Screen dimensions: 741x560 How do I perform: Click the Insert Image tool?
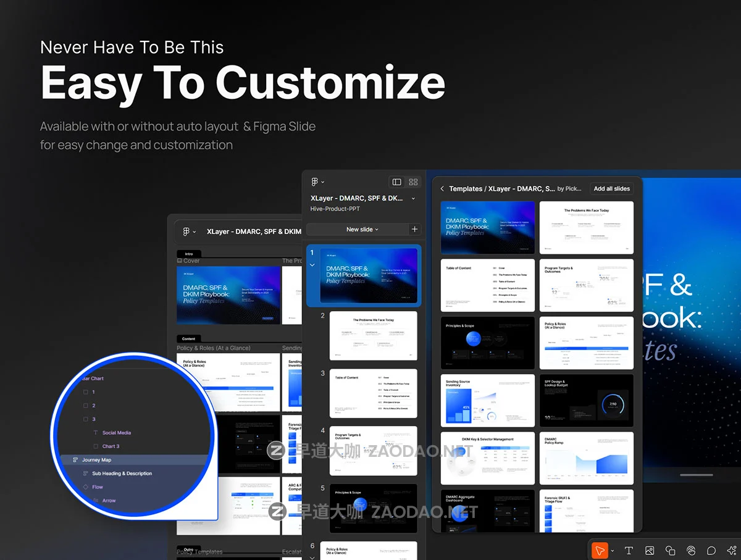(650, 551)
